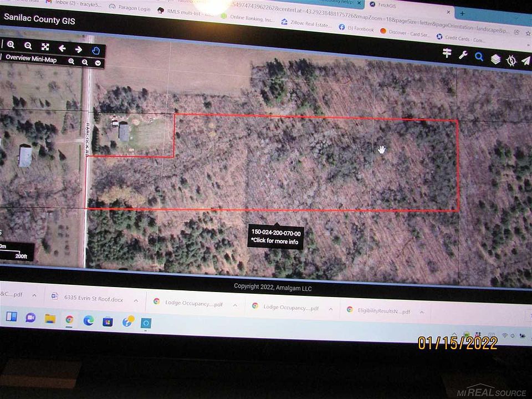The height and width of the screenshot is (399, 532).
Task: Click the Copyright 2022, Amalgam LLC text
Action: coord(273,288)
